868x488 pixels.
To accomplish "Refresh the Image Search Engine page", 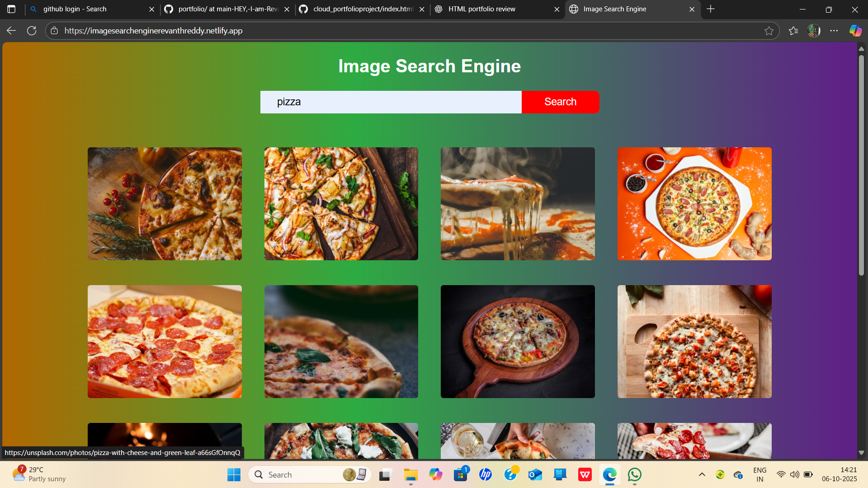I will click(x=32, y=31).
